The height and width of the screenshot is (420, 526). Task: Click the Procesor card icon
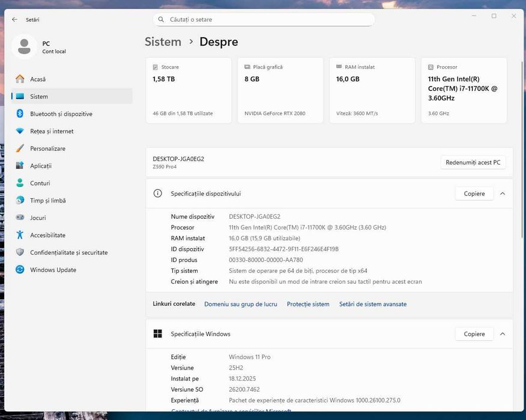click(x=431, y=67)
